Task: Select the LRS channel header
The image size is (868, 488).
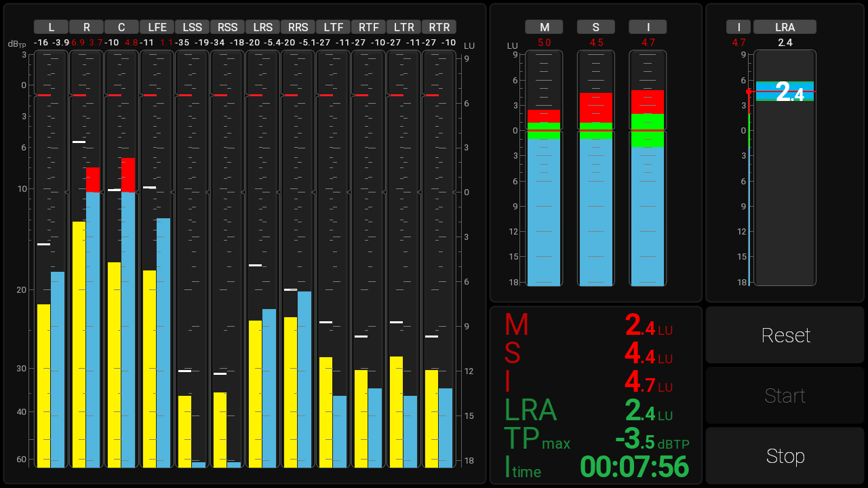Action: tap(263, 27)
